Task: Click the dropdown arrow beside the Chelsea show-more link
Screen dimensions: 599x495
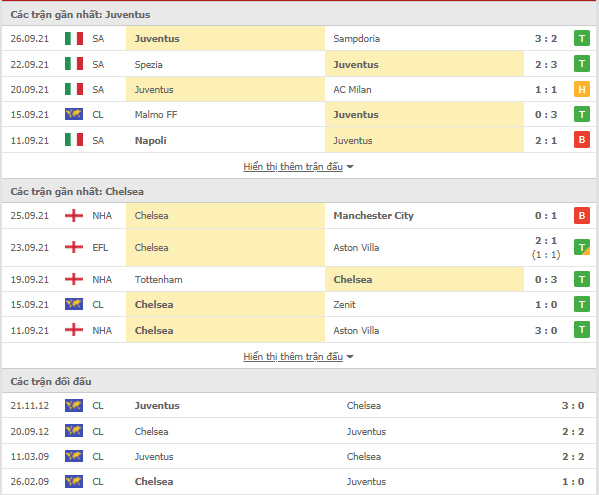Action: tap(350, 357)
